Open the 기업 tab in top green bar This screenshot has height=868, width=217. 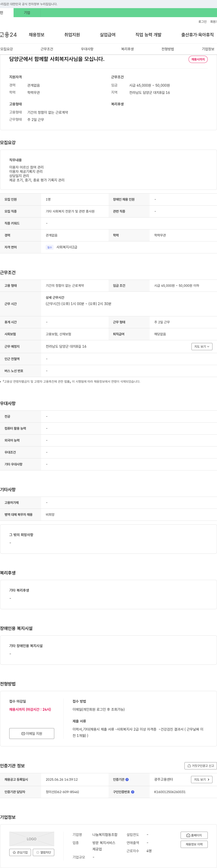tap(27, 13)
